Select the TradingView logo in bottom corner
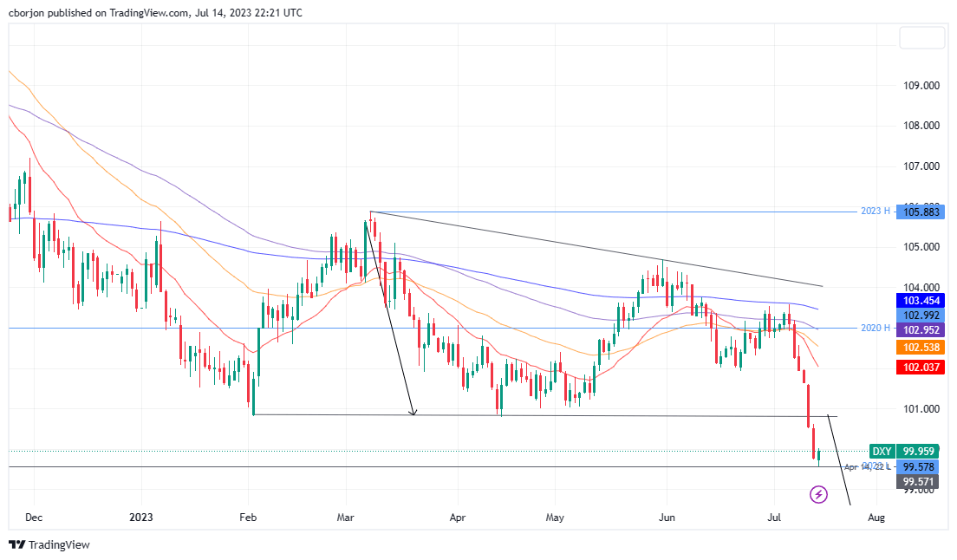 coord(49,545)
